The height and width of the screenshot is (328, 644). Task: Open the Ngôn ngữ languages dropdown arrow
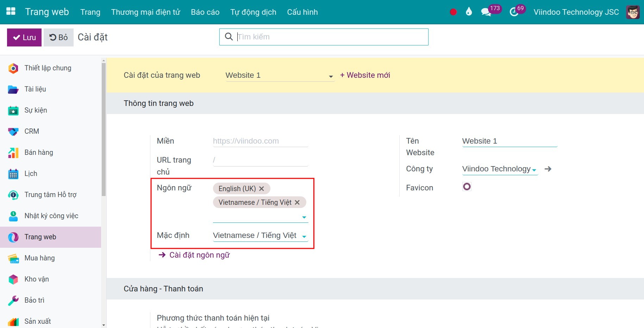304,217
